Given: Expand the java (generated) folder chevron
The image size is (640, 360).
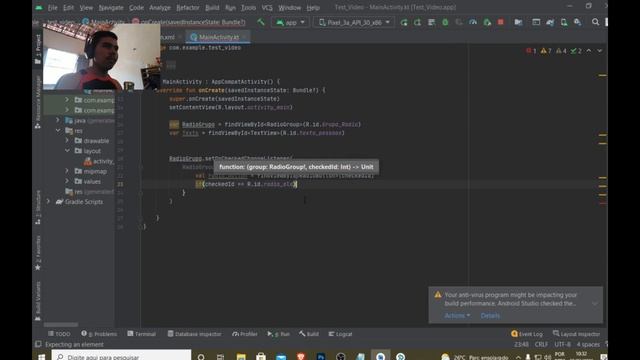Looking at the screenshot, I should (58, 120).
